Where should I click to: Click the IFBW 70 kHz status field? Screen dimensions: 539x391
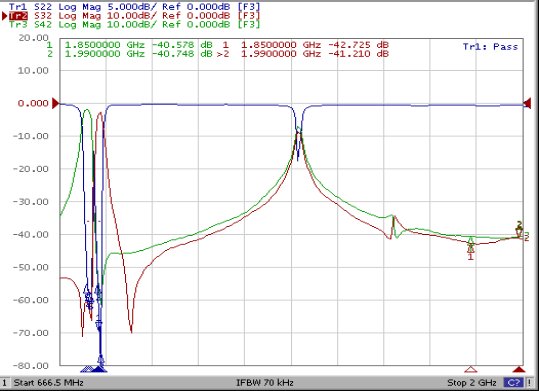(265, 382)
